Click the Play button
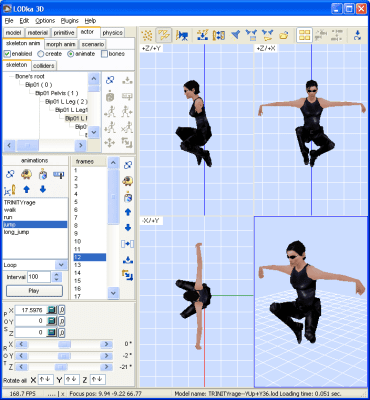 pyautogui.click(x=34, y=291)
